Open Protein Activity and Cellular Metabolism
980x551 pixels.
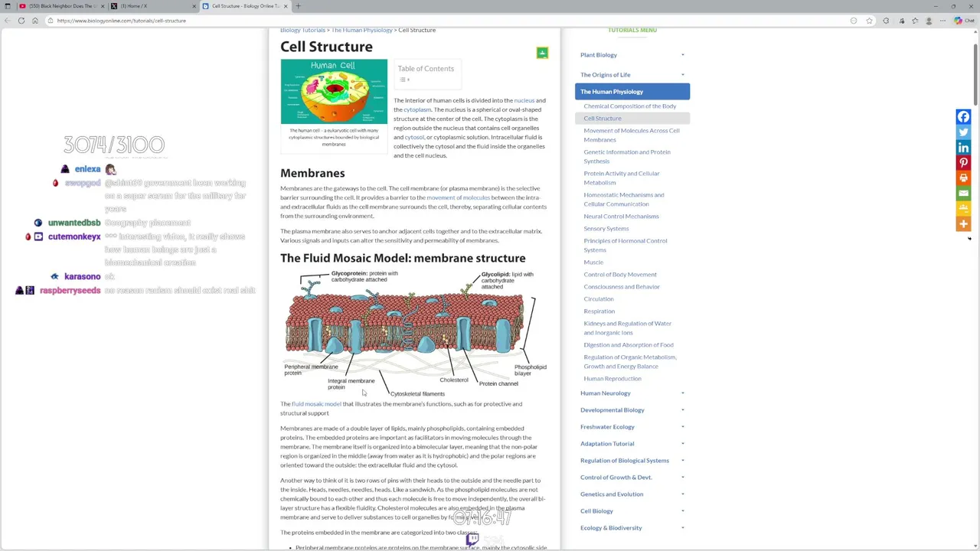622,178
